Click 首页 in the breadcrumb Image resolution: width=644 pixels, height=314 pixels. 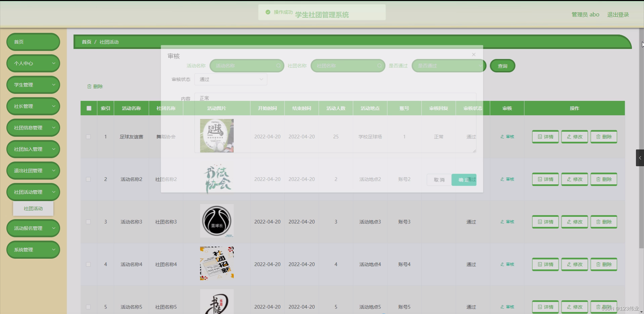click(x=87, y=42)
